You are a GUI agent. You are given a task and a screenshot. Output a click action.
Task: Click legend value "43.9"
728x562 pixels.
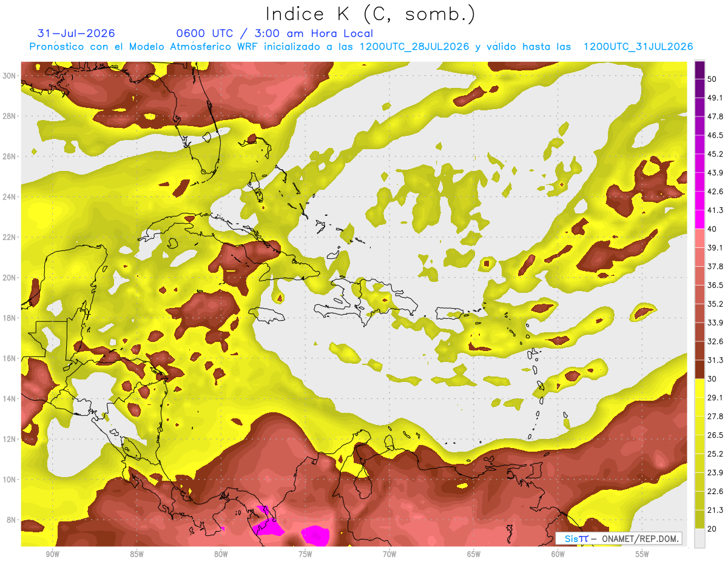pos(715,173)
